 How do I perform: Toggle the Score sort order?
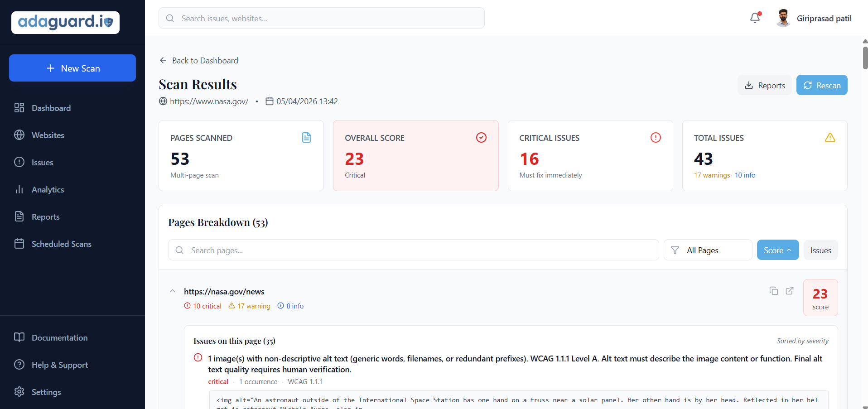pyautogui.click(x=777, y=250)
